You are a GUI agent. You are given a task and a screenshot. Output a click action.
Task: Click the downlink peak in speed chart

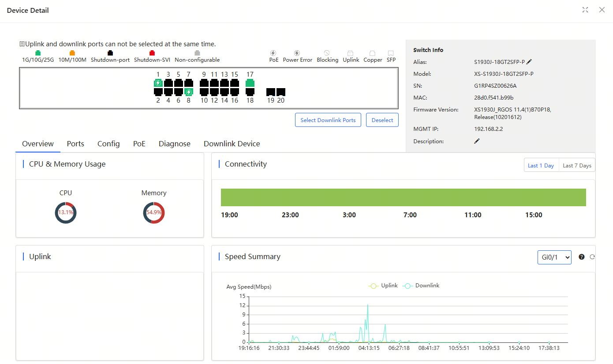click(368, 305)
